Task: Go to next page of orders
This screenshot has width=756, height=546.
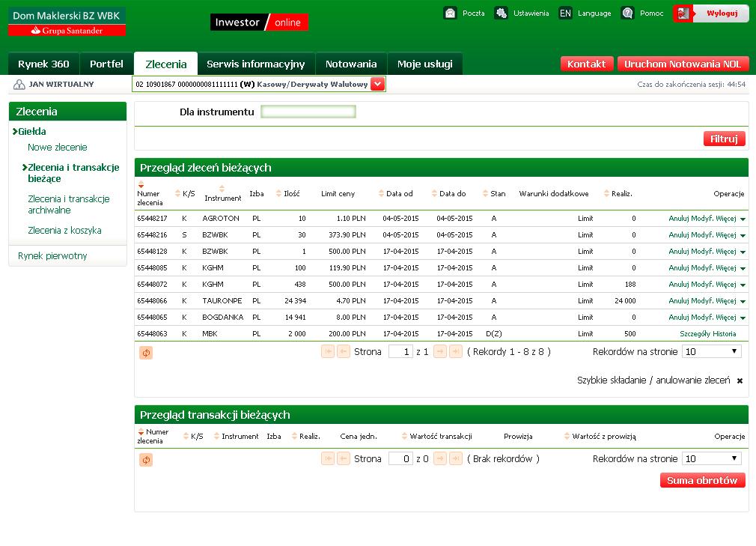Action: [439, 351]
